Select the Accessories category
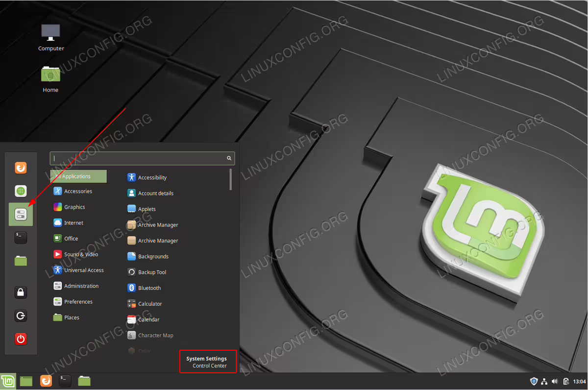The image size is (588, 390). pyautogui.click(x=78, y=192)
